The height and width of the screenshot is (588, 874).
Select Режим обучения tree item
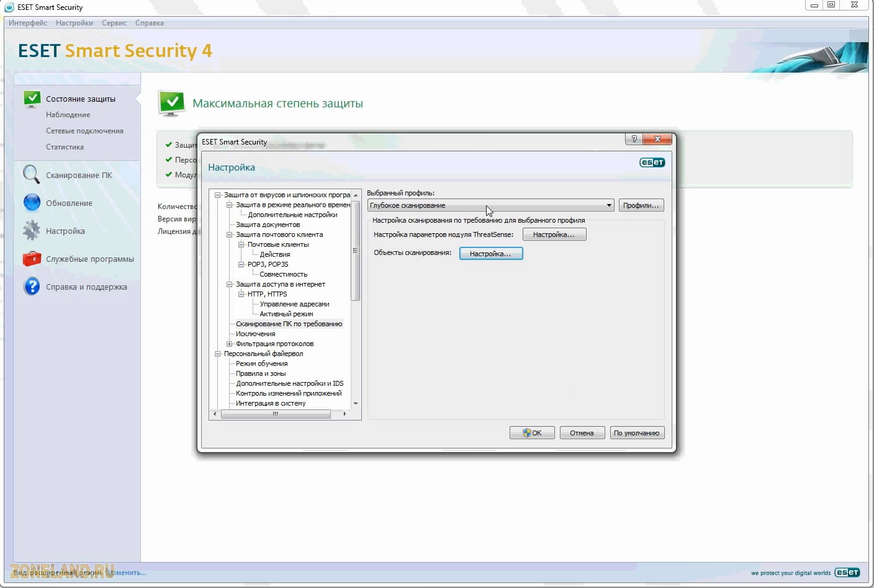(261, 363)
